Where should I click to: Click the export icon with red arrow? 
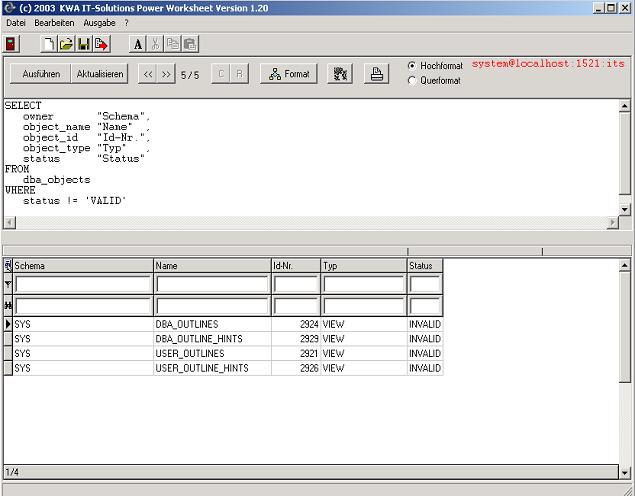(102, 44)
